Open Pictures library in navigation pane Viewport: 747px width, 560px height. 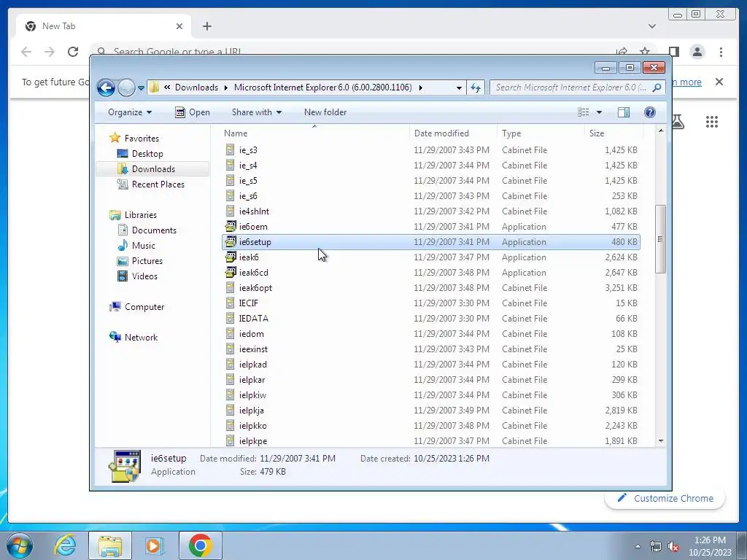pos(147,261)
